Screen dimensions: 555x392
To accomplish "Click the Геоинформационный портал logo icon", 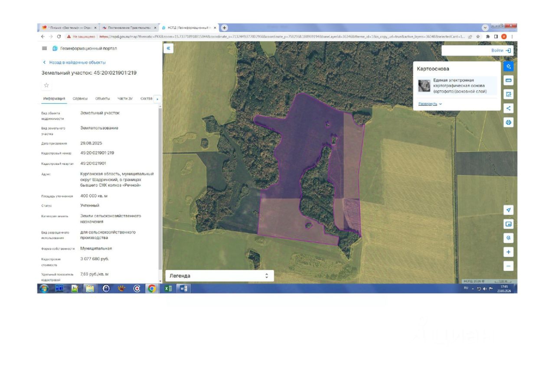I will click(x=55, y=48).
